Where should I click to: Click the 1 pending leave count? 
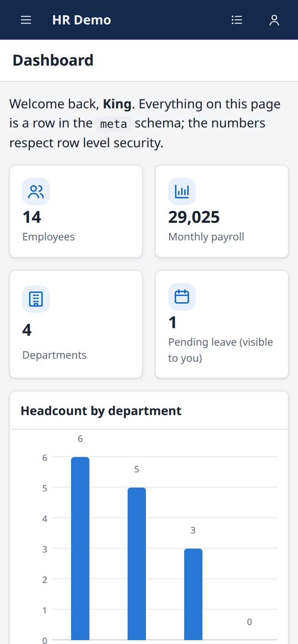tap(173, 322)
